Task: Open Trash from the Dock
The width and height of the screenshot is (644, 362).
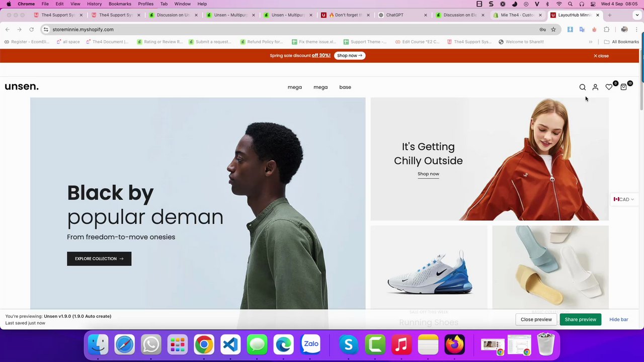Action: (546, 345)
